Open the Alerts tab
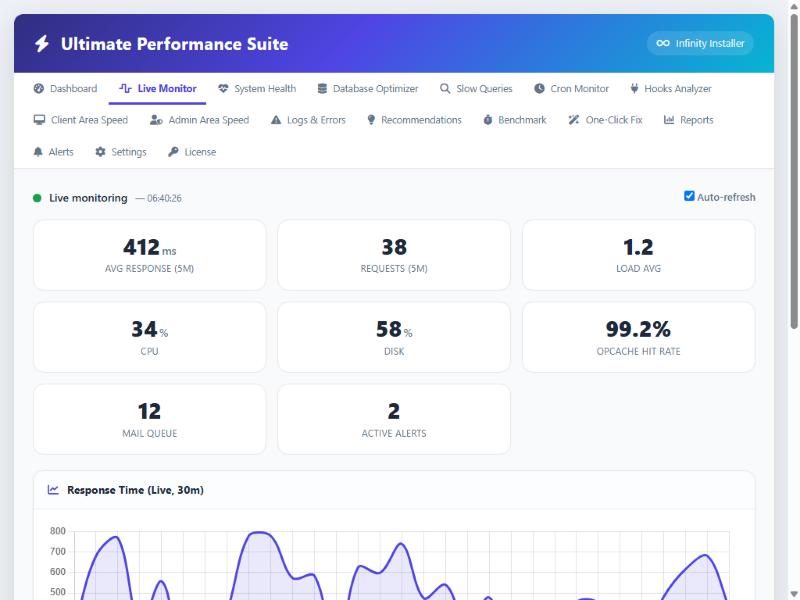This screenshot has height=600, width=800. pyautogui.click(x=54, y=152)
